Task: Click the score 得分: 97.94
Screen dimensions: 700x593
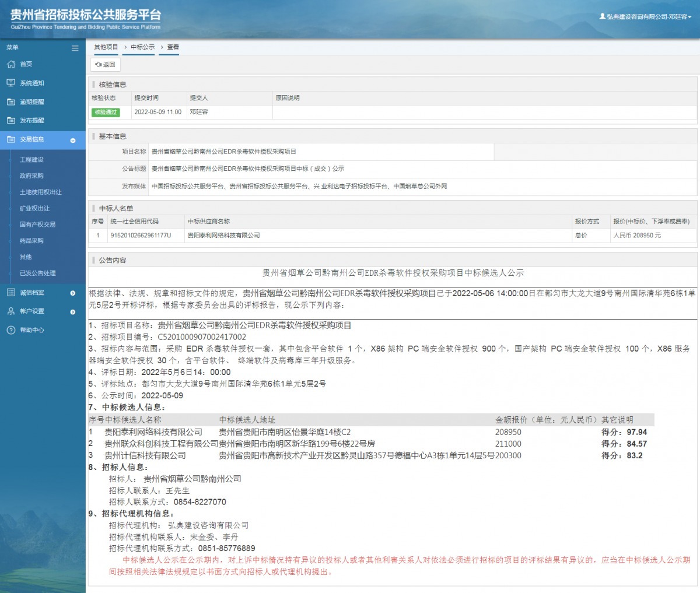Action: (x=624, y=432)
